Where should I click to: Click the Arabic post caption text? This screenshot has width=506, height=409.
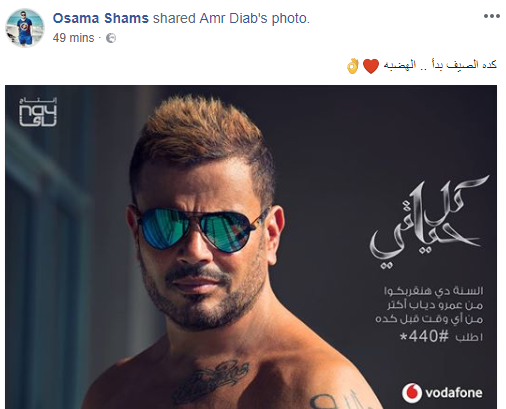pos(440,65)
